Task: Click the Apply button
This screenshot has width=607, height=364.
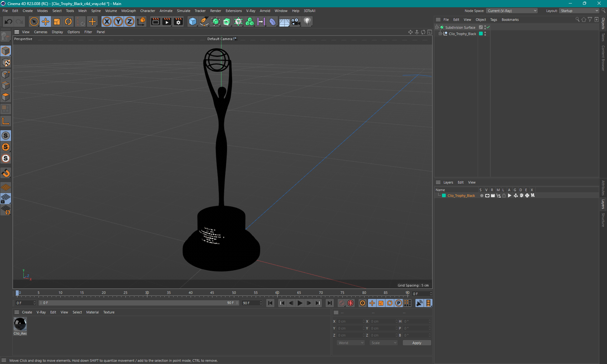Action: [x=417, y=343]
